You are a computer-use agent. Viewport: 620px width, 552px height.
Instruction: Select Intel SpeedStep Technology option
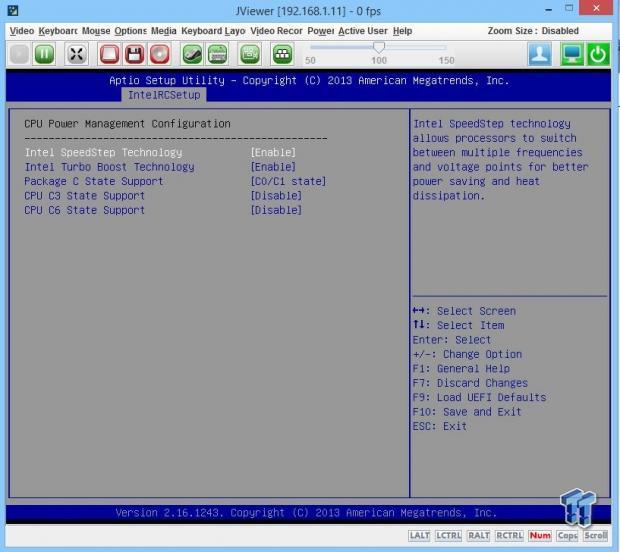tap(104, 153)
